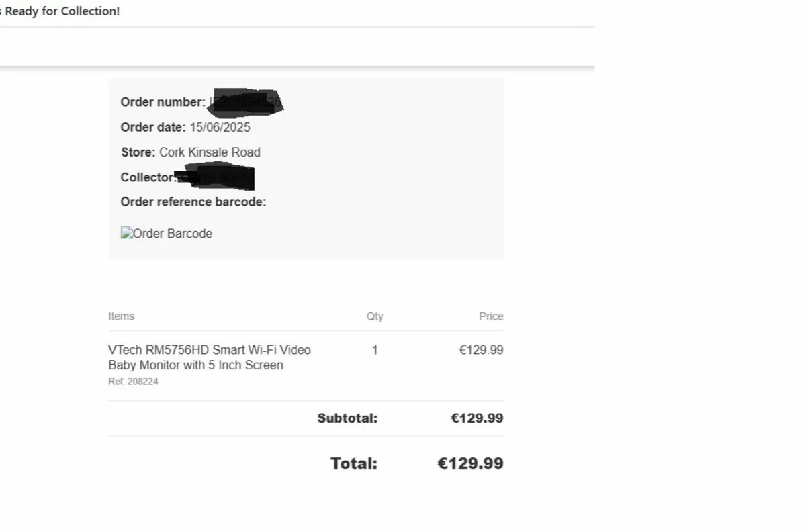Click the blacked-out order number value
The height and width of the screenshot is (532, 806).
click(x=246, y=102)
